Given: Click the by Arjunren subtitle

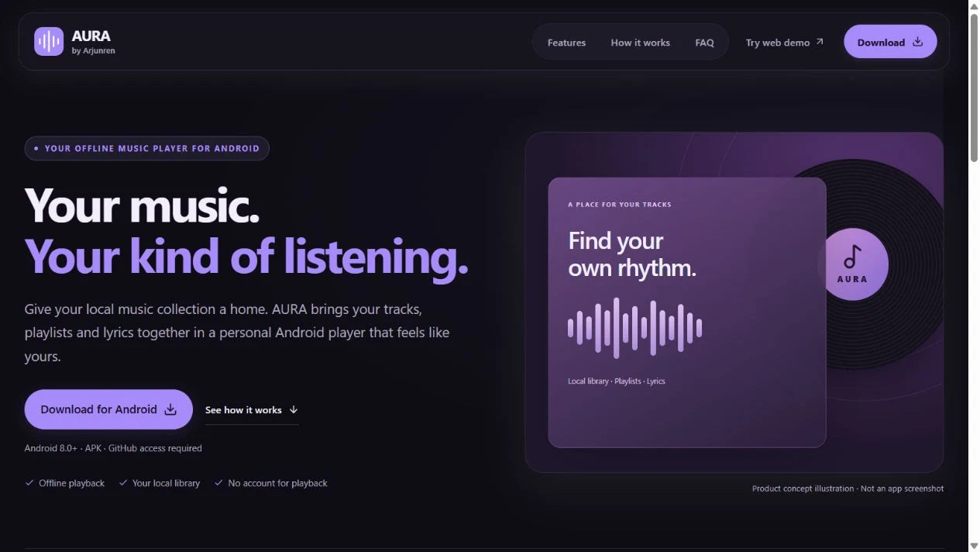Looking at the screenshot, I should tap(93, 51).
